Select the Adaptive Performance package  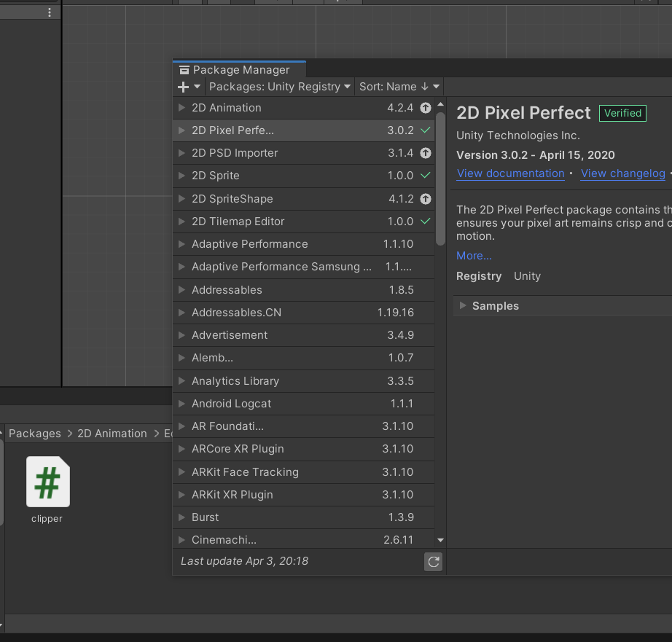303,244
